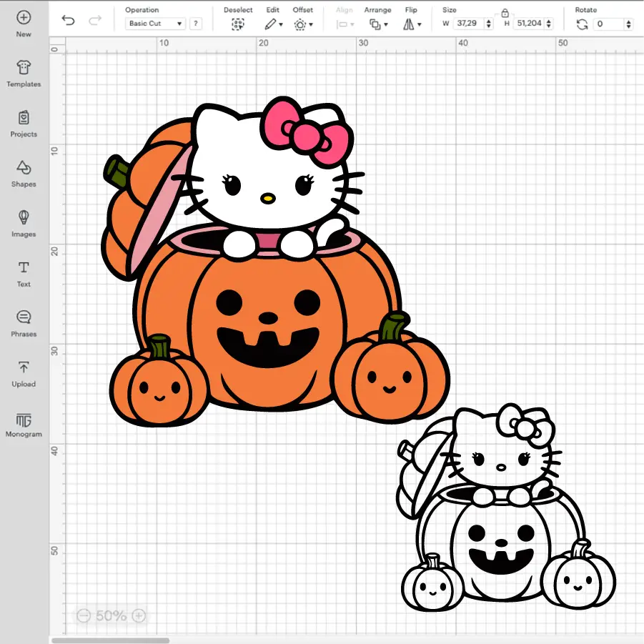Click the Width size input field
644x644 pixels.
pyautogui.click(x=468, y=24)
